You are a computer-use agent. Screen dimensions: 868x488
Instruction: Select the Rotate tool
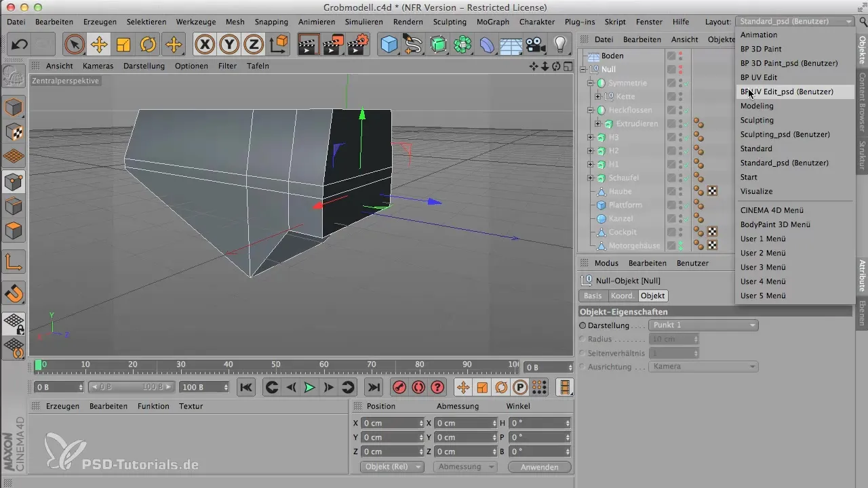click(x=148, y=45)
